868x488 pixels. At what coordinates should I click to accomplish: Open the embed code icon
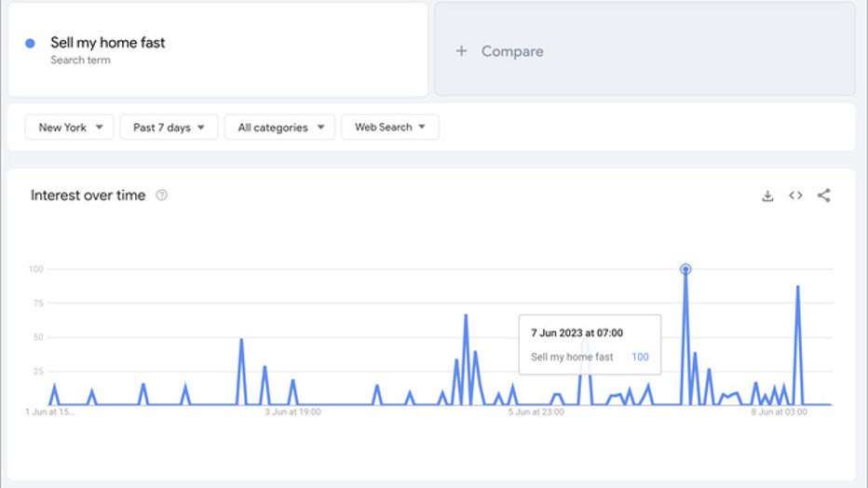(795, 196)
